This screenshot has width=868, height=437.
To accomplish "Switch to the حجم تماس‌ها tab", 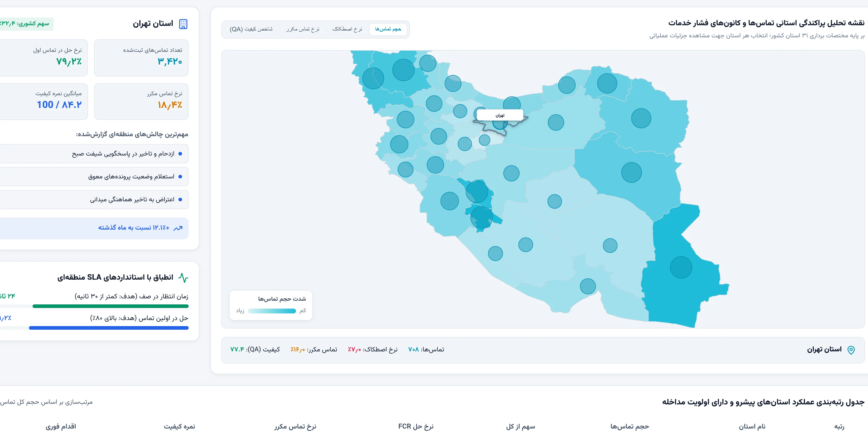I will 388,29.
